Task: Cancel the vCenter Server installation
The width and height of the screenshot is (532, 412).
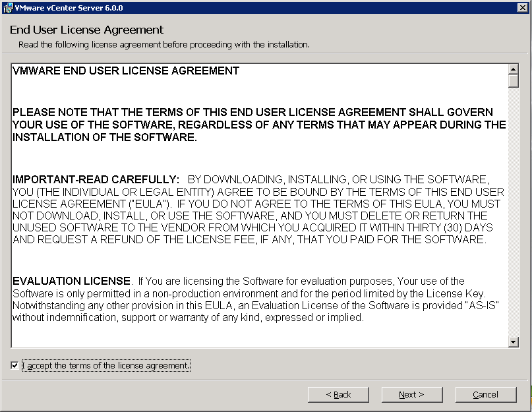Action: click(x=485, y=394)
